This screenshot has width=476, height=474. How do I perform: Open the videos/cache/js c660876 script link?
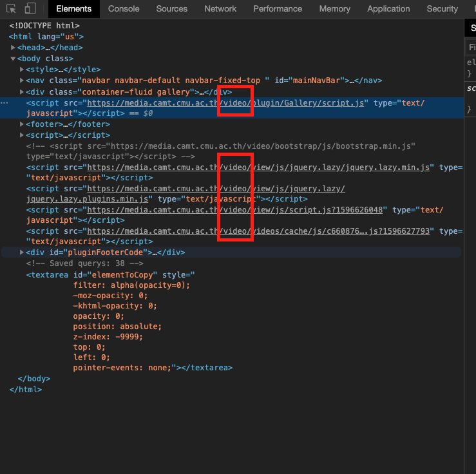click(x=258, y=231)
